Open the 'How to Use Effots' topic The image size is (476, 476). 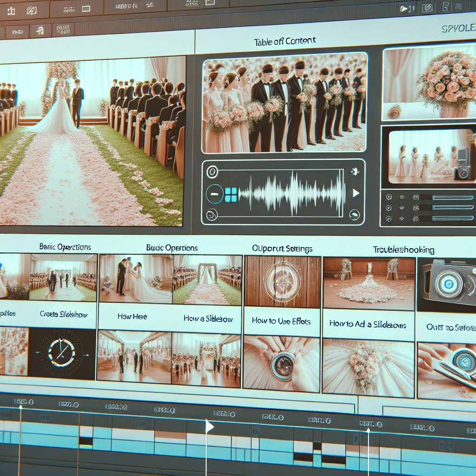click(281, 321)
